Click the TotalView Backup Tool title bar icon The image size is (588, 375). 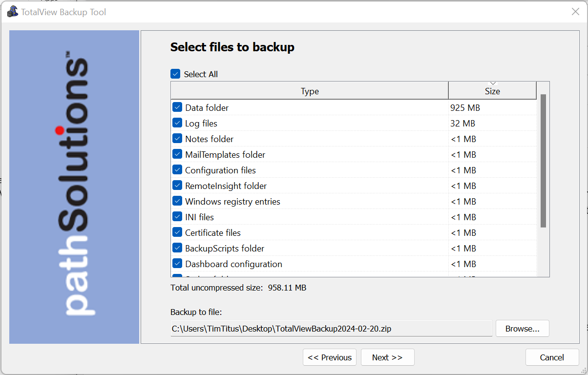click(13, 12)
